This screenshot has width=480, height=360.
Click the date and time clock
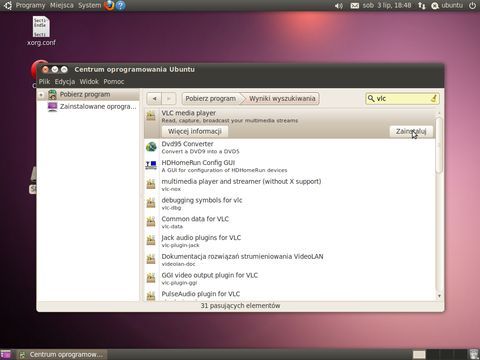tap(387, 6)
